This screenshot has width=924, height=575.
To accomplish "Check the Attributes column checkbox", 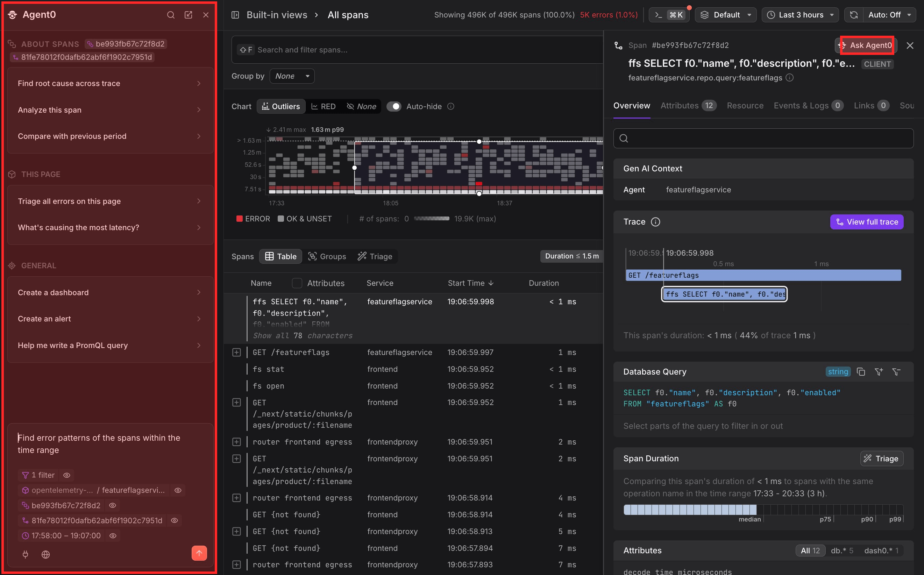I will click(x=297, y=283).
